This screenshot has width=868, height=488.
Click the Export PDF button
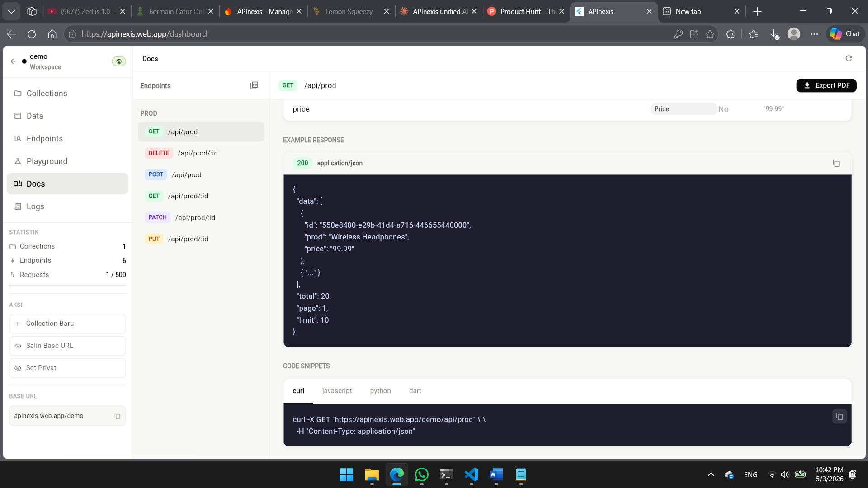tap(826, 85)
